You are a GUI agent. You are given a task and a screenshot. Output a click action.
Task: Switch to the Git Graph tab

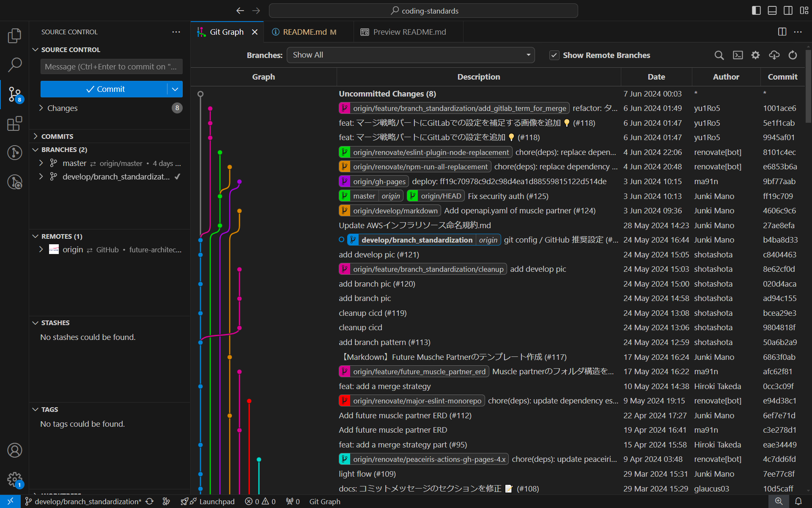click(226, 32)
